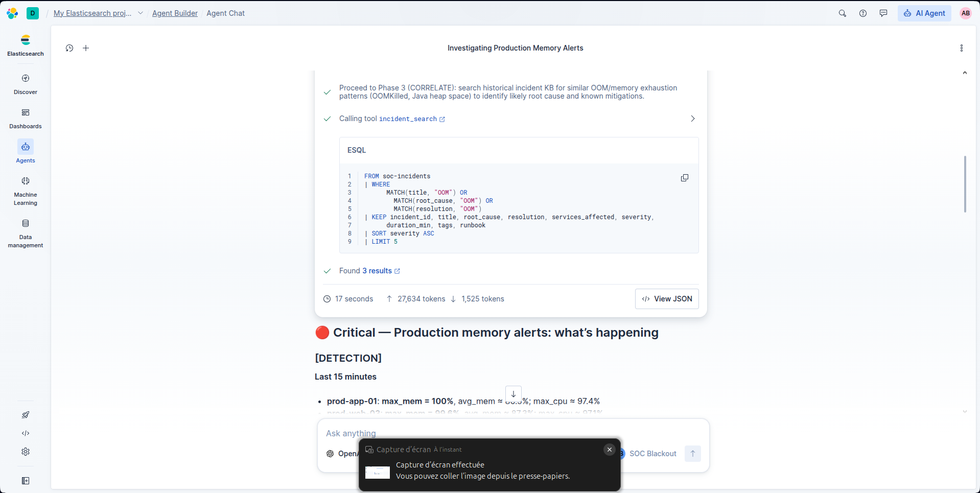
Task: Close the Capture d'écran notification
Action: pos(610,450)
